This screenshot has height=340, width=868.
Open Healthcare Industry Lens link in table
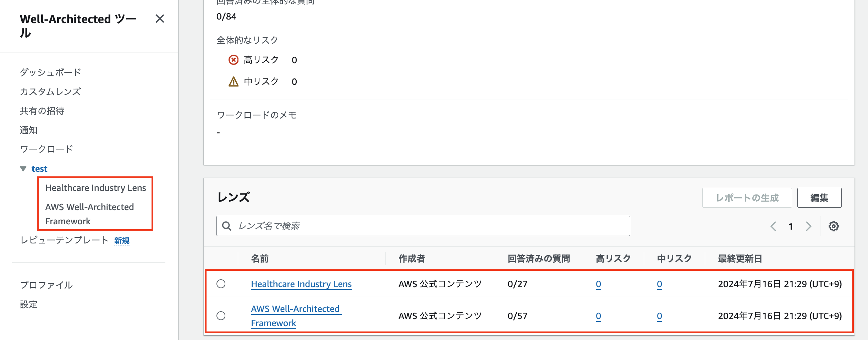[301, 284]
